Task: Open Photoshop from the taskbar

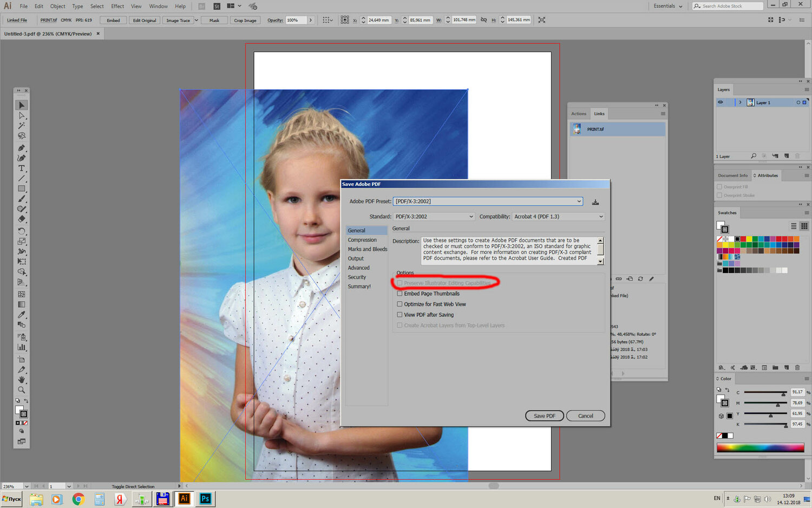Action: tap(205, 499)
